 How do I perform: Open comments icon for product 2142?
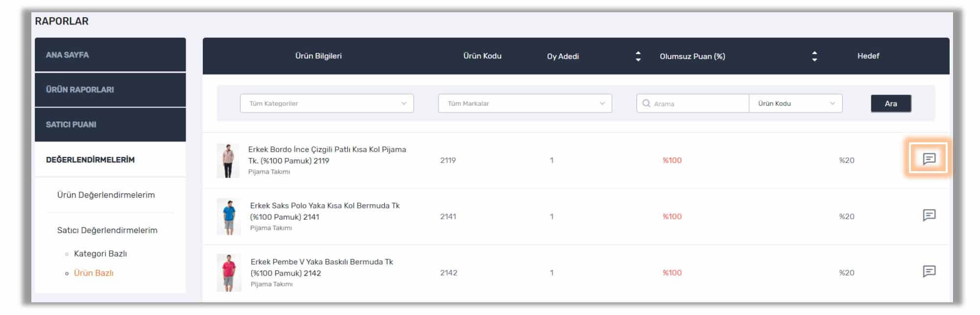click(929, 271)
